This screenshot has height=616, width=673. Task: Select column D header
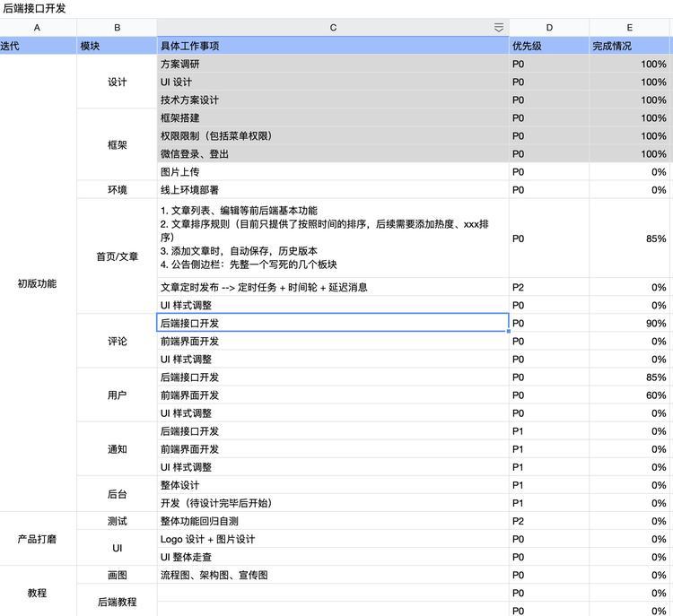[549, 28]
